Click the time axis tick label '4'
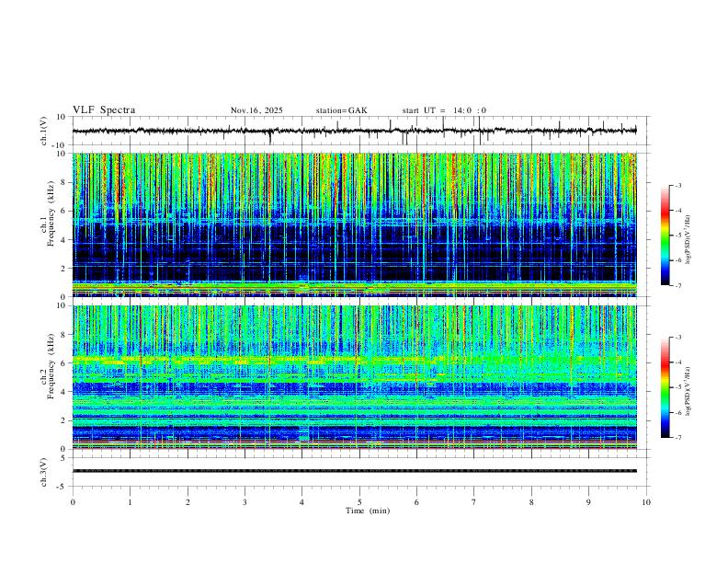The image size is (728, 563). pos(301,502)
